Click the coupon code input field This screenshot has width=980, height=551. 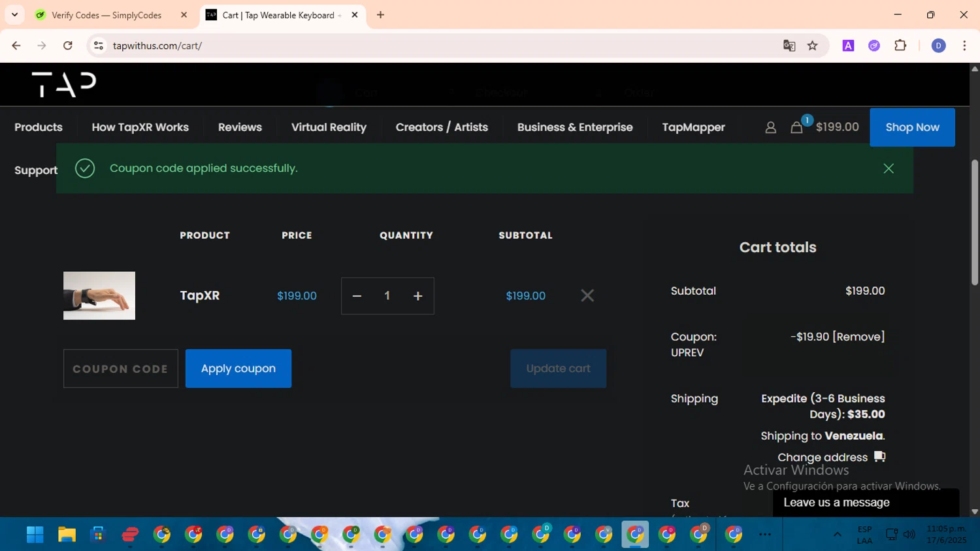[x=120, y=369]
